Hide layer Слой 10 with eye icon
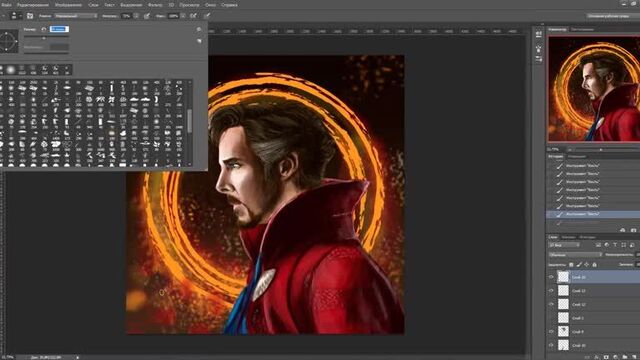 click(551, 345)
